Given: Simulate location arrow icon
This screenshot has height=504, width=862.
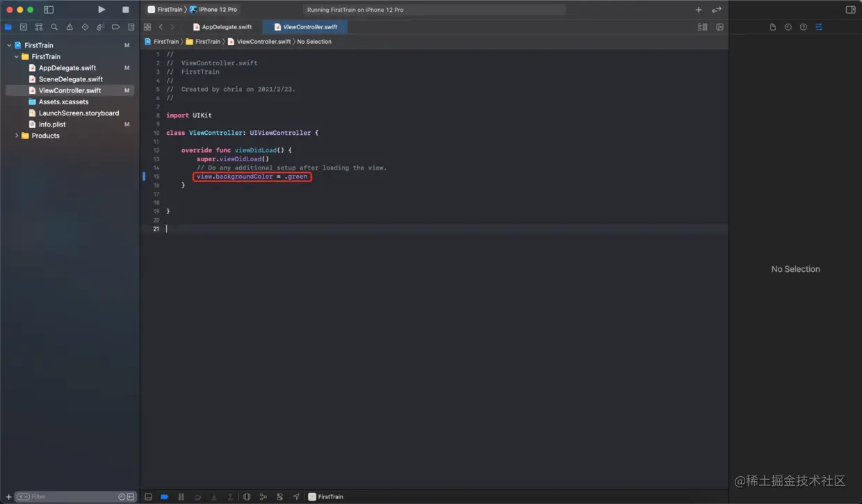Looking at the screenshot, I should click(x=296, y=497).
